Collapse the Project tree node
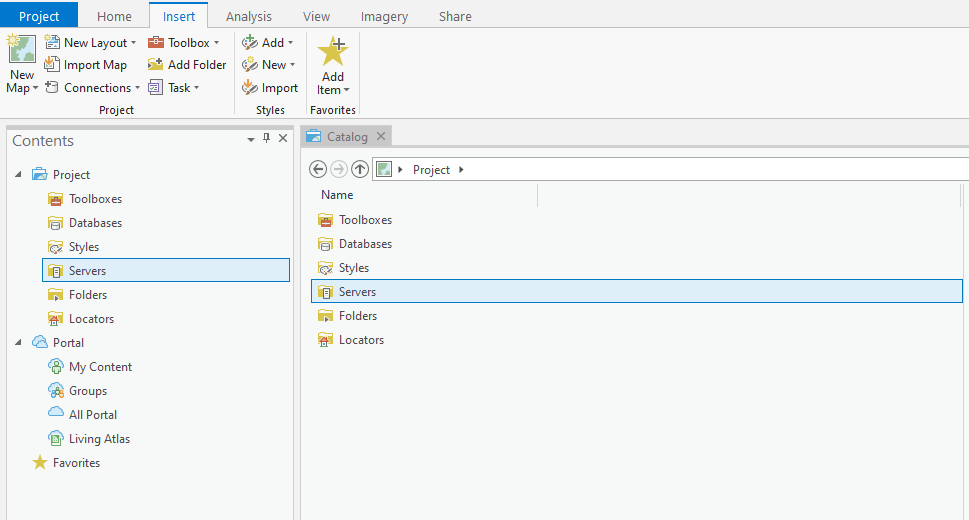 tap(19, 175)
